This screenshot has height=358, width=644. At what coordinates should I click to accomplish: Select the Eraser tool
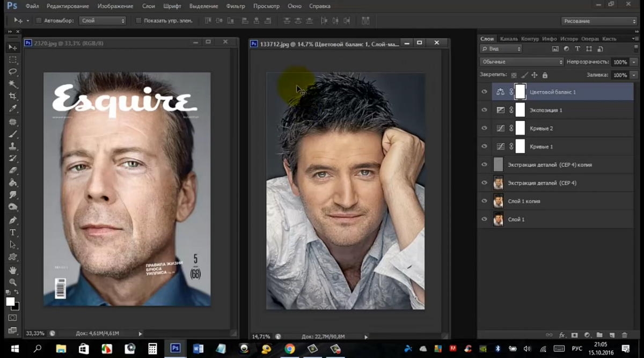pos(13,171)
